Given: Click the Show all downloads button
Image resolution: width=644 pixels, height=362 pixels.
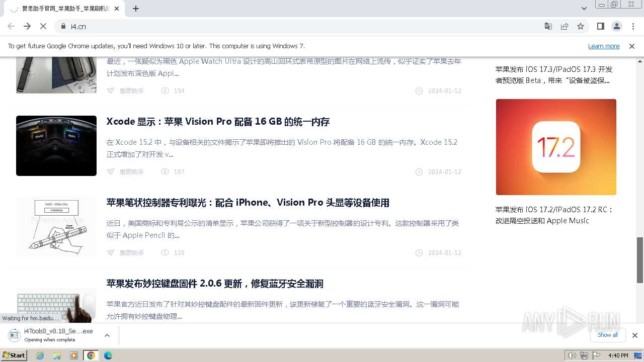Looking at the screenshot, I should click(607, 335).
